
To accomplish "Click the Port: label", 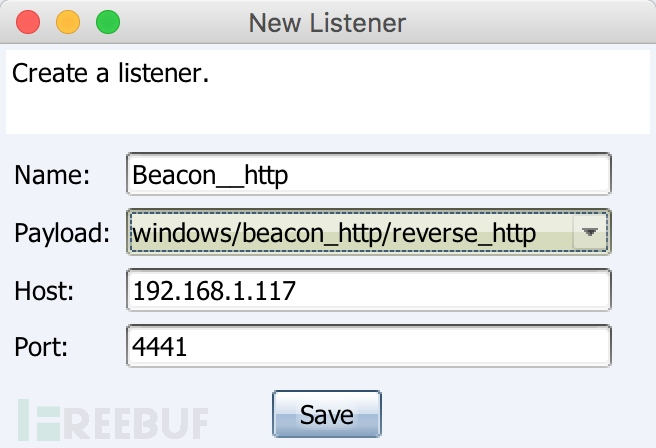I will tap(41, 347).
